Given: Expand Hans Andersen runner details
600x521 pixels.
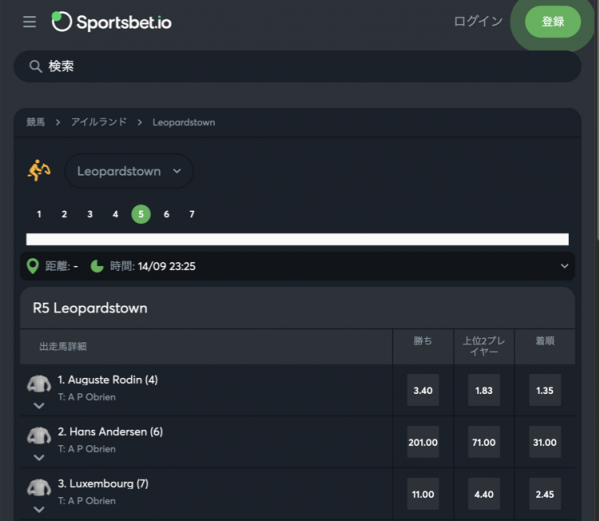Looking at the screenshot, I should click(x=39, y=458).
